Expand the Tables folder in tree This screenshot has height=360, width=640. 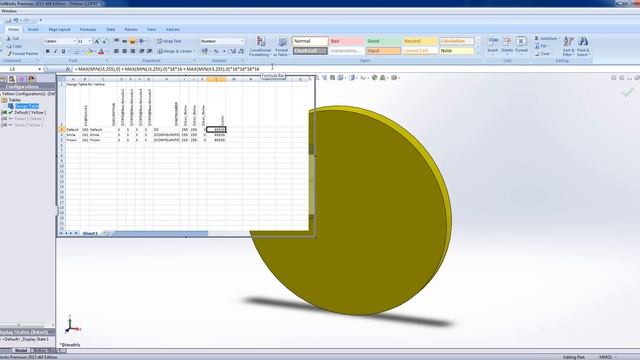tap(4, 100)
